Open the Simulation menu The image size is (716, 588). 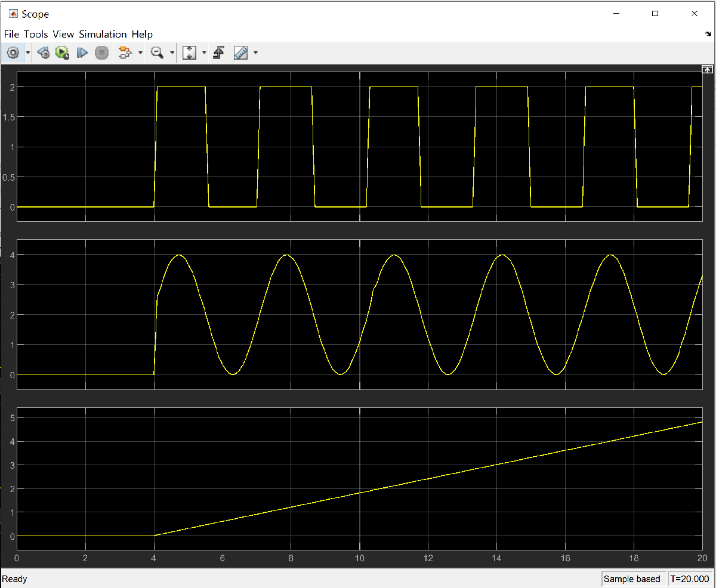pyautogui.click(x=103, y=34)
